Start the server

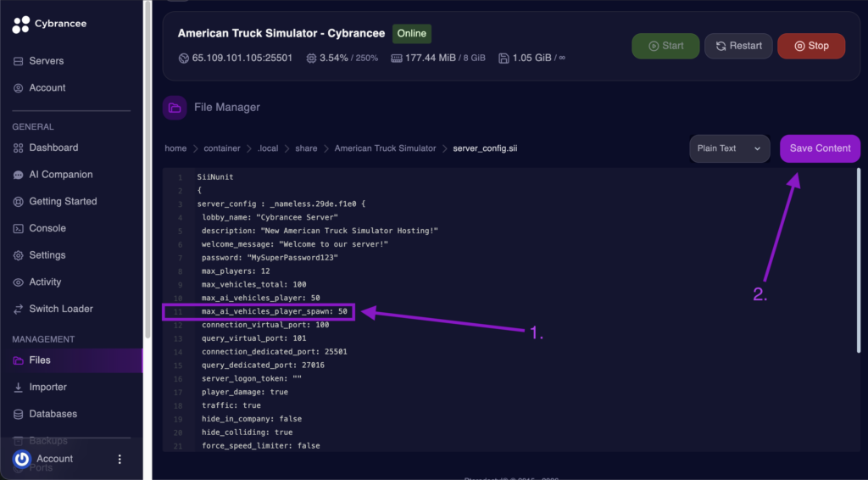tap(666, 46)
